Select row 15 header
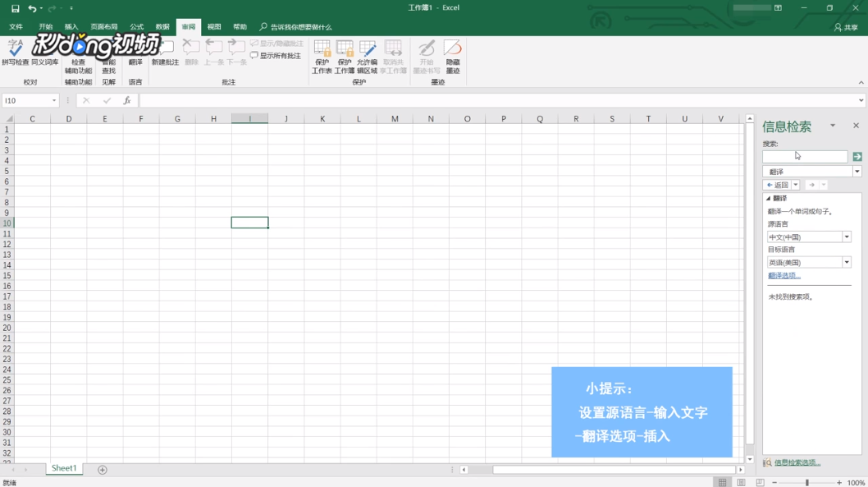The height and width of the screenshot is (487, 868). (x=7, y=275)
